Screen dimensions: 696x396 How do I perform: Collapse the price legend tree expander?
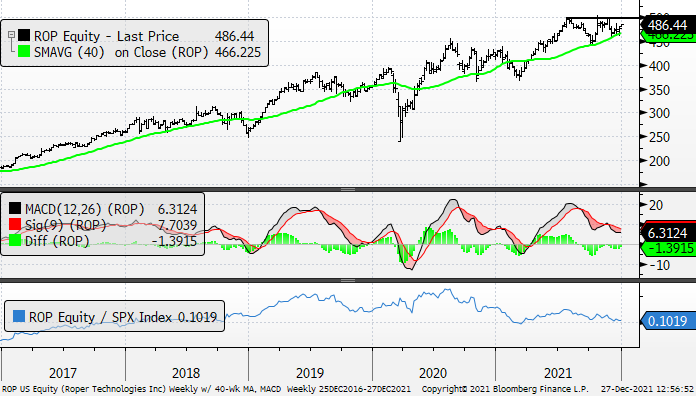pos(12,34)
